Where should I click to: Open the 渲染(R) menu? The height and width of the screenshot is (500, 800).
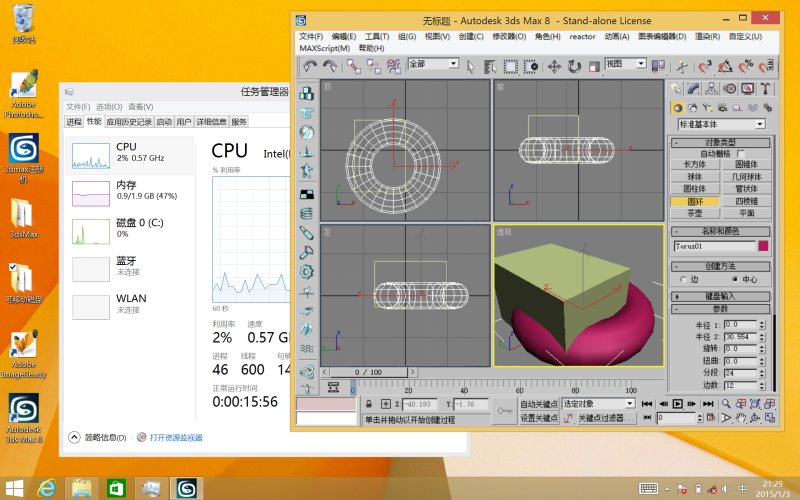[x=707, y=36]
